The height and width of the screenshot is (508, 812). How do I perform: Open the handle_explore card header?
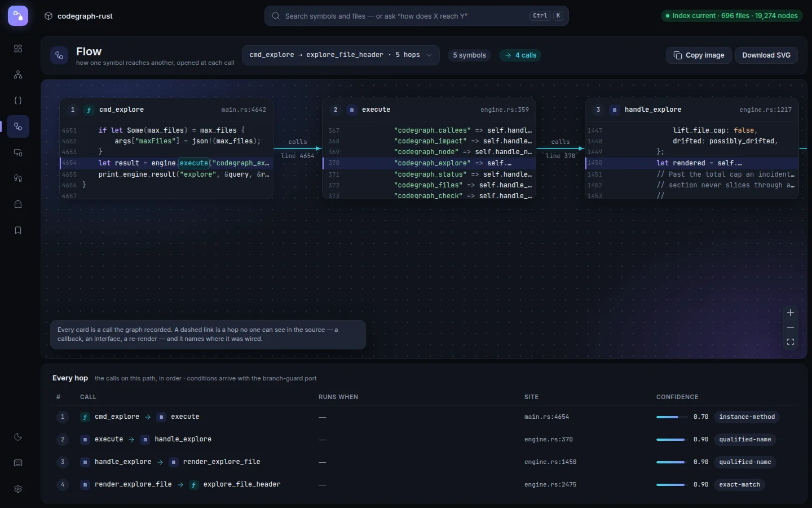692,110
